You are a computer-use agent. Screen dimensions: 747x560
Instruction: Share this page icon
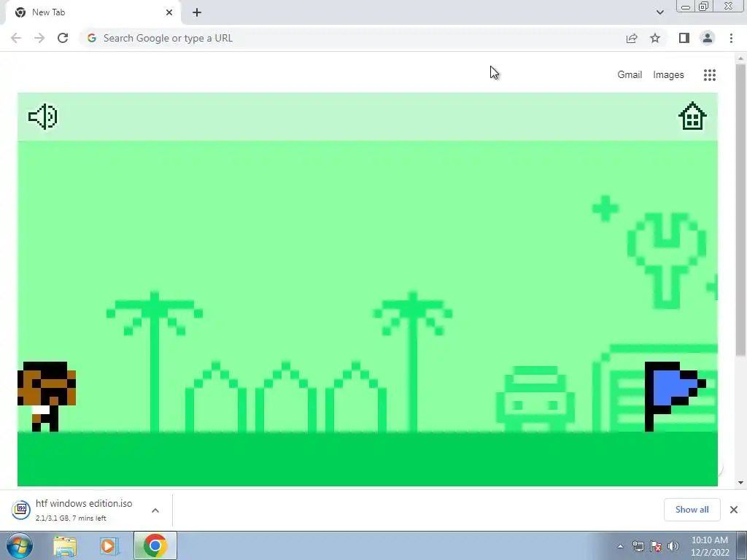click(x=632, y=38)
